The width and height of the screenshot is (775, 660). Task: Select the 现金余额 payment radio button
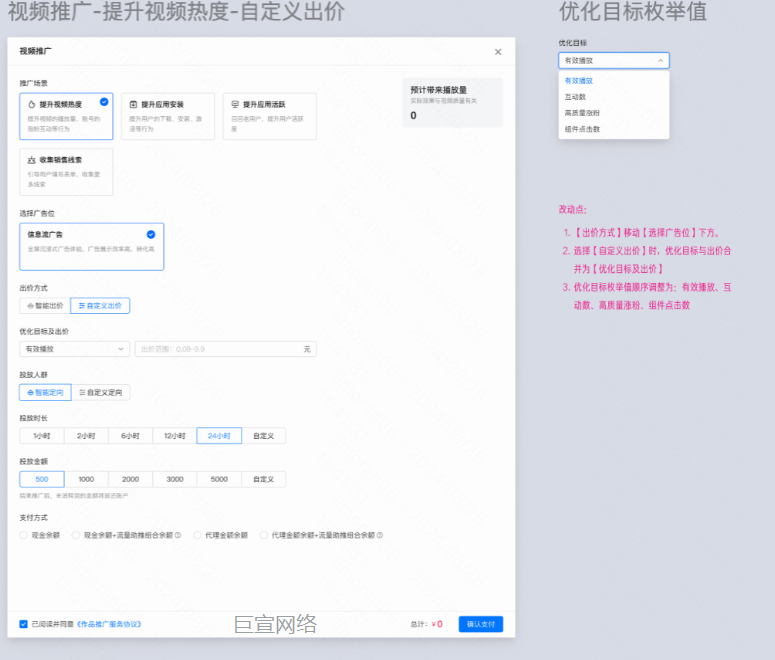[23, 535]
